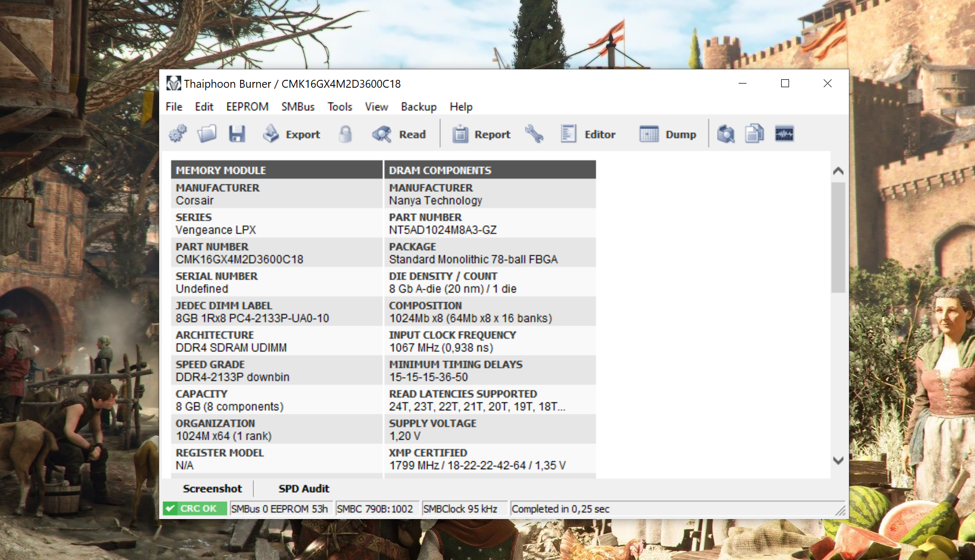Select the DRAM part number 'NT5AD1024M8A3-GZ'
Viewport: 975px width, 560px height.
[443, 230]
